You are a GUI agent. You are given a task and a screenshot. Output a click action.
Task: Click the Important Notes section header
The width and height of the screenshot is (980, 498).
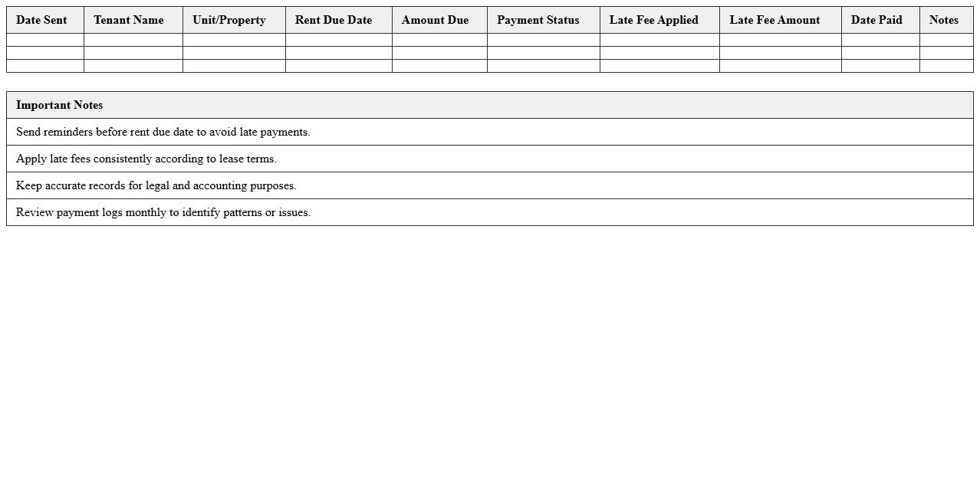60,105
